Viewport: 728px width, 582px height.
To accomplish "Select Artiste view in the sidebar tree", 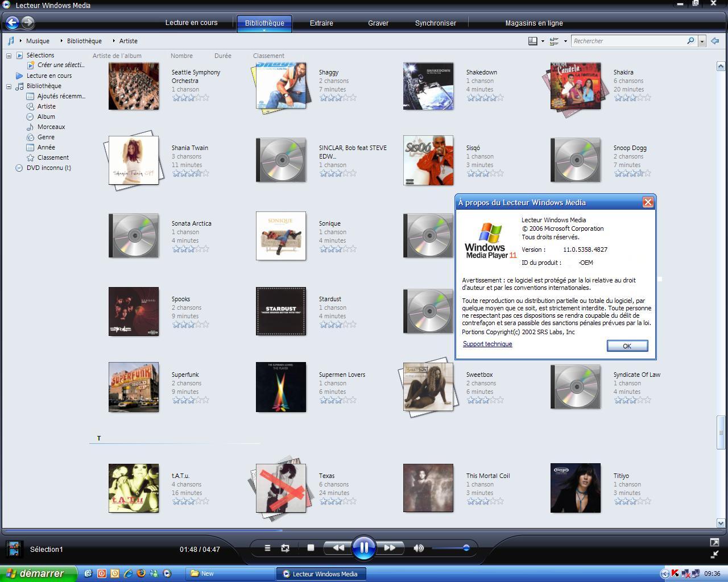I will 46,106.
